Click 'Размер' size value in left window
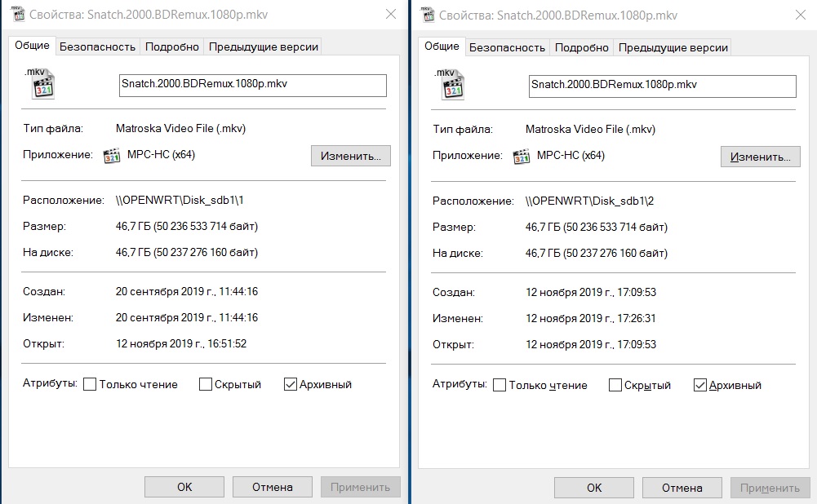Screen dimensions: 817x504 click(x=187, y=226)
